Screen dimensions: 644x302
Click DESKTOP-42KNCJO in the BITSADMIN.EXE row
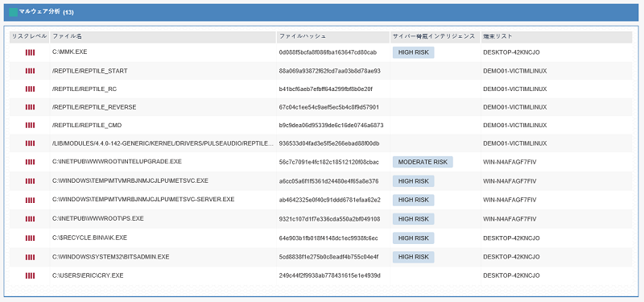pos(511,257)
